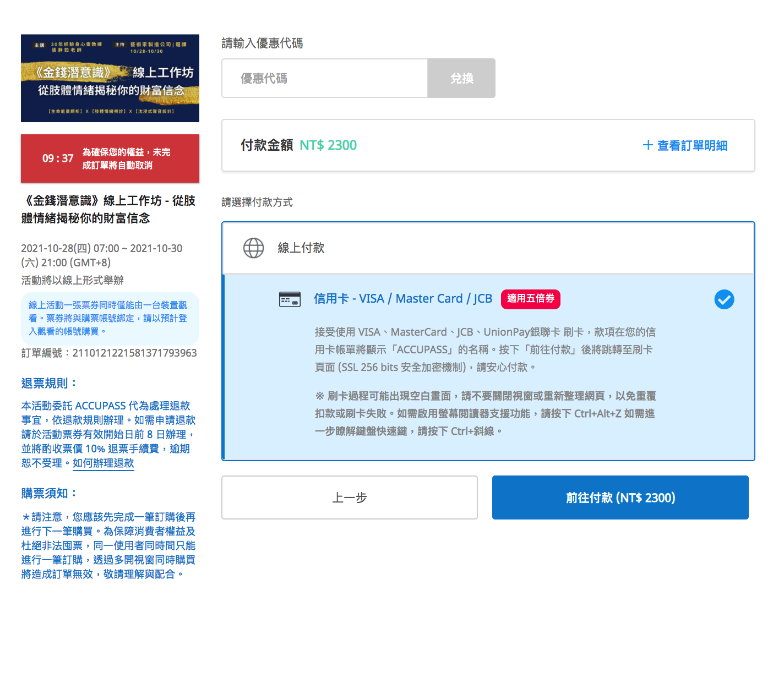The height and width of the screenshot is (689, 784).
Task: Click the 訂單編號 order number text
Action: [109, 353]
